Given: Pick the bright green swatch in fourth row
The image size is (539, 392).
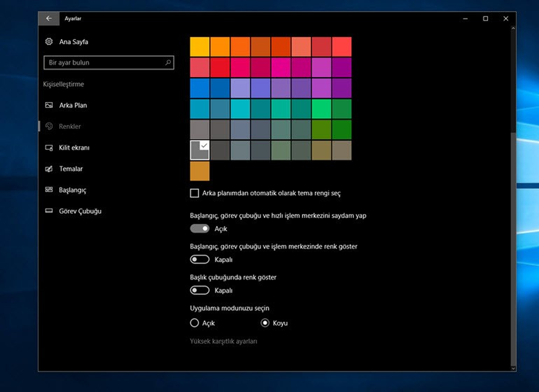Looking at the screenshot, I should (322, 109).
